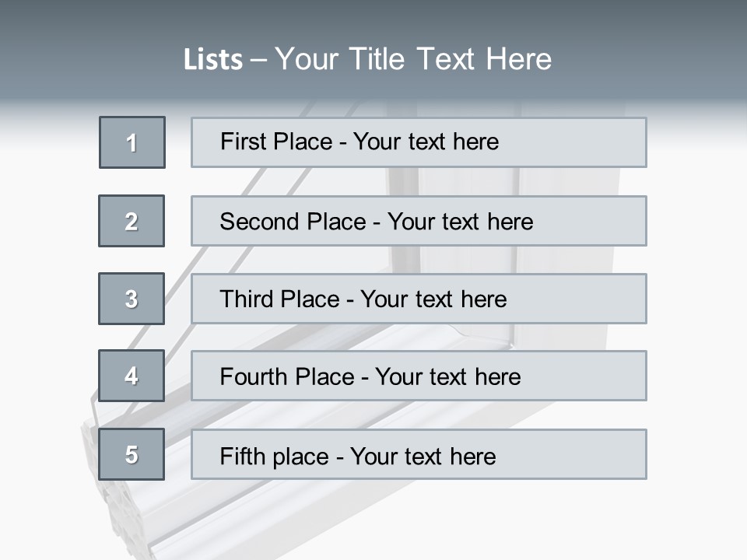Click on the word 'Third'
747x560 pixels.
pyautogui.click(x=247, y=299)
